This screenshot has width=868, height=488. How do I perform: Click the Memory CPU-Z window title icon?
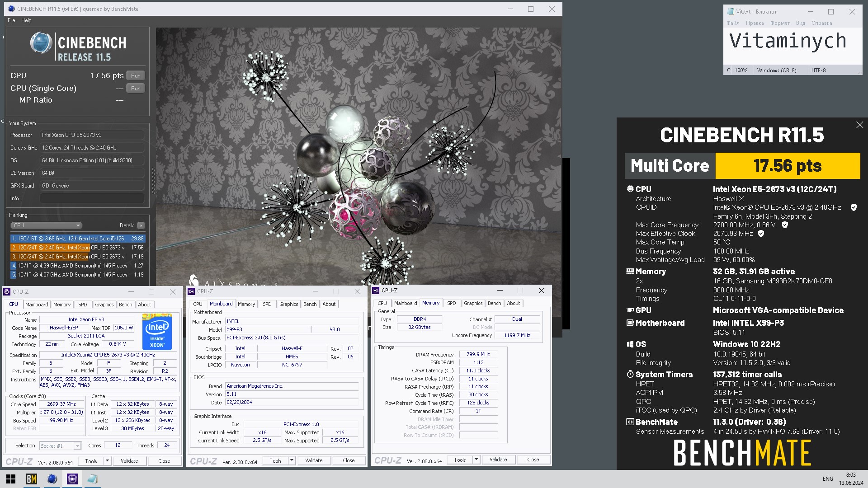pos(376,291)
